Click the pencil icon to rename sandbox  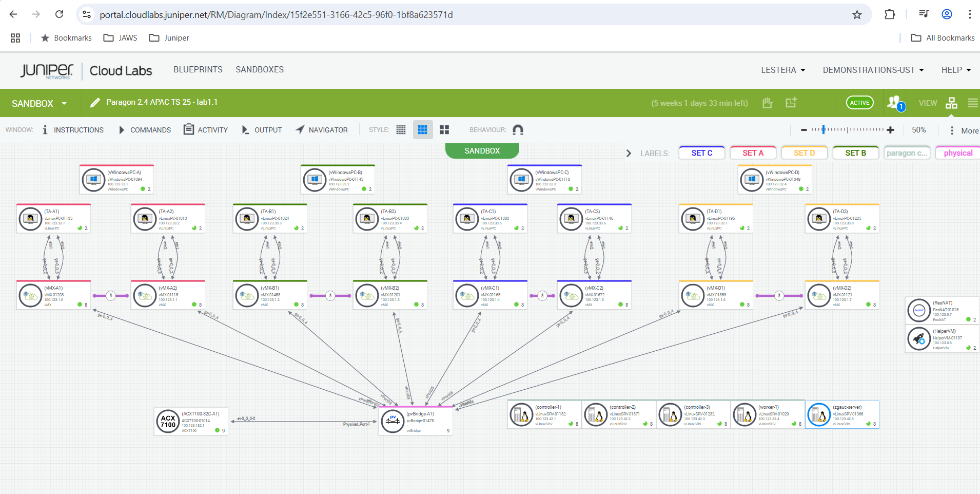95,103
